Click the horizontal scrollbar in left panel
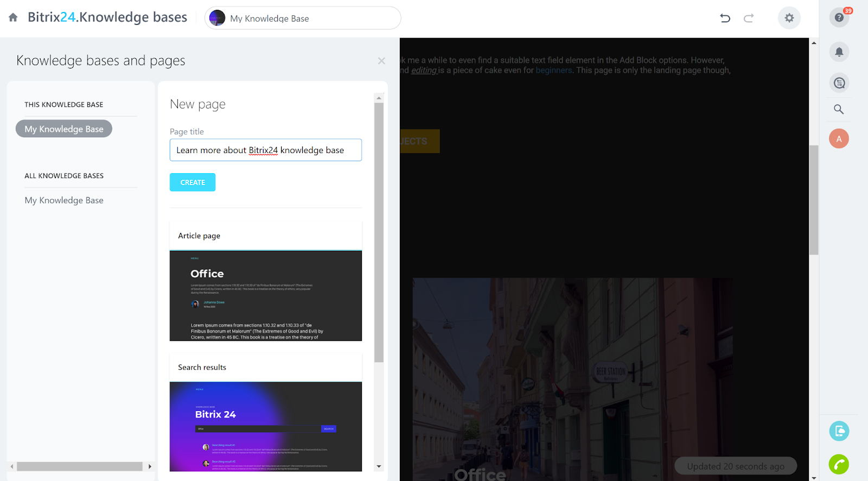Image resolution: width=868 pixels, height=481 pixels. (79, 466)
